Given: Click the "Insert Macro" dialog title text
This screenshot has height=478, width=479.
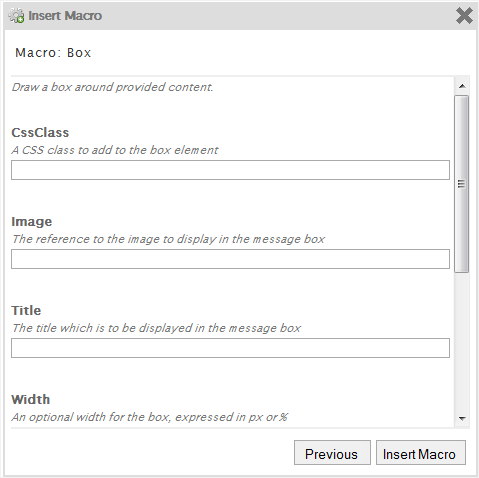Looking at the screenshot, I should pos(65,16).
